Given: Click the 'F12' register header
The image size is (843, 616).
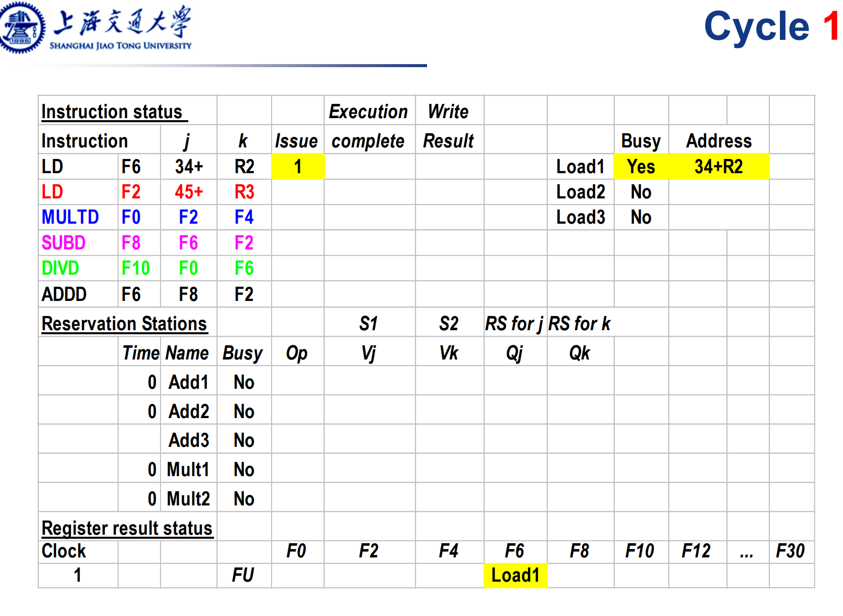Looking at the screenshot, I should click(x=696, y=551).
